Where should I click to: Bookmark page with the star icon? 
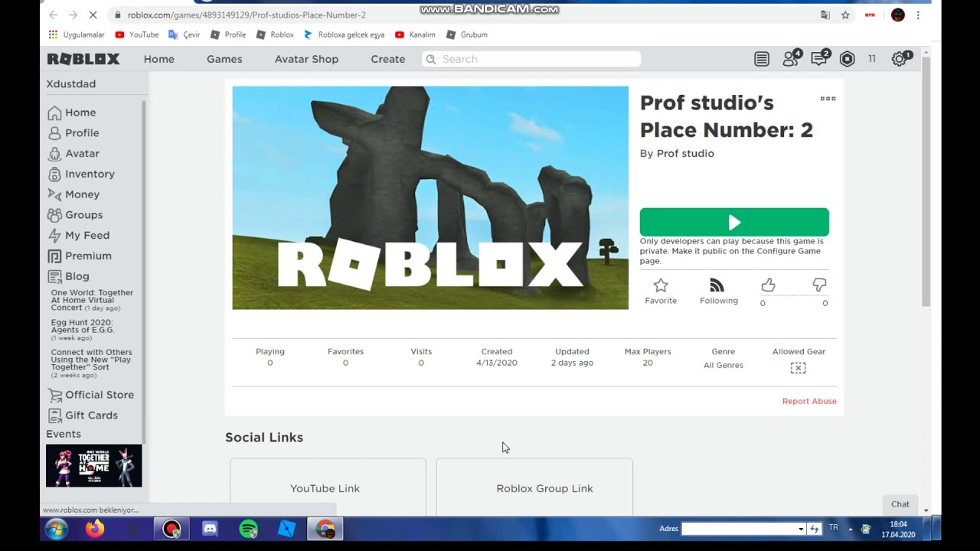point(845,15)
